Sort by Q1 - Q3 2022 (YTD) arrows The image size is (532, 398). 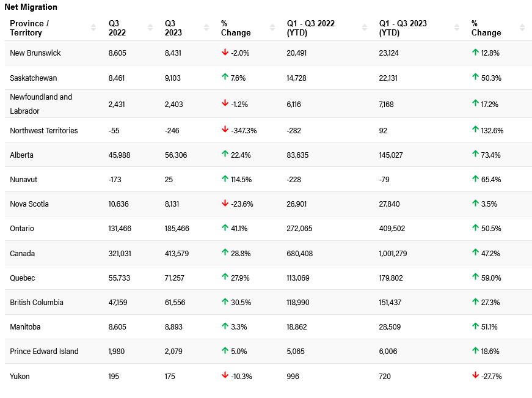(x=365, y=28)
